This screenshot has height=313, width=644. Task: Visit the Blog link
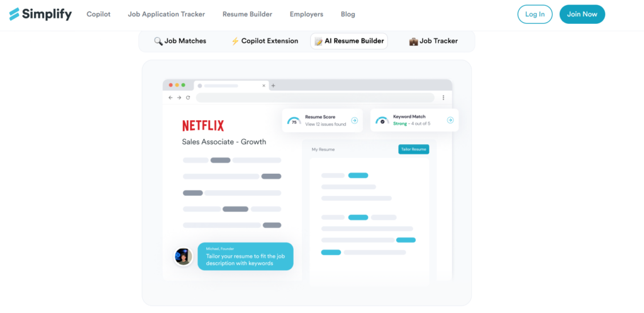tap(348, 14)
